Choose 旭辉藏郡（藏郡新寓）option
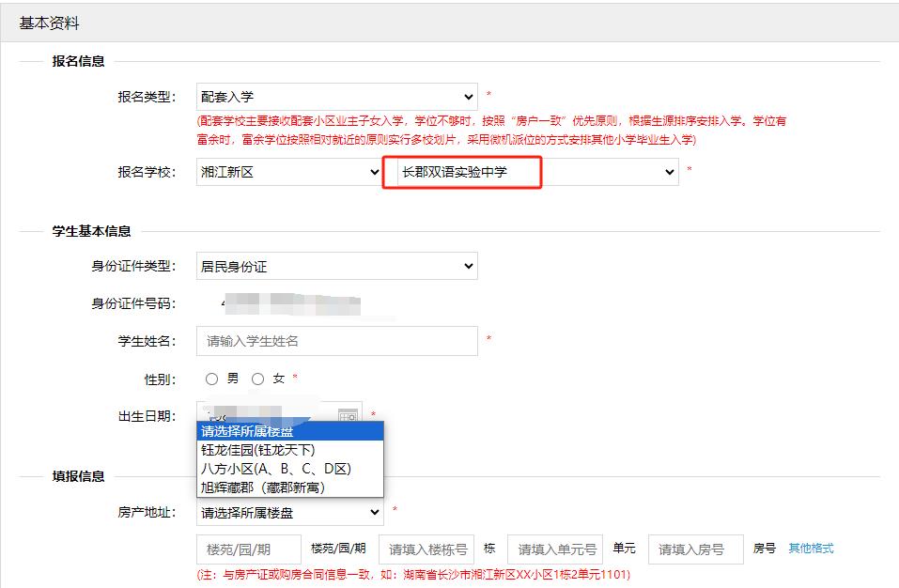The height and width of the screenshot is (588, 899). [263, 487]
